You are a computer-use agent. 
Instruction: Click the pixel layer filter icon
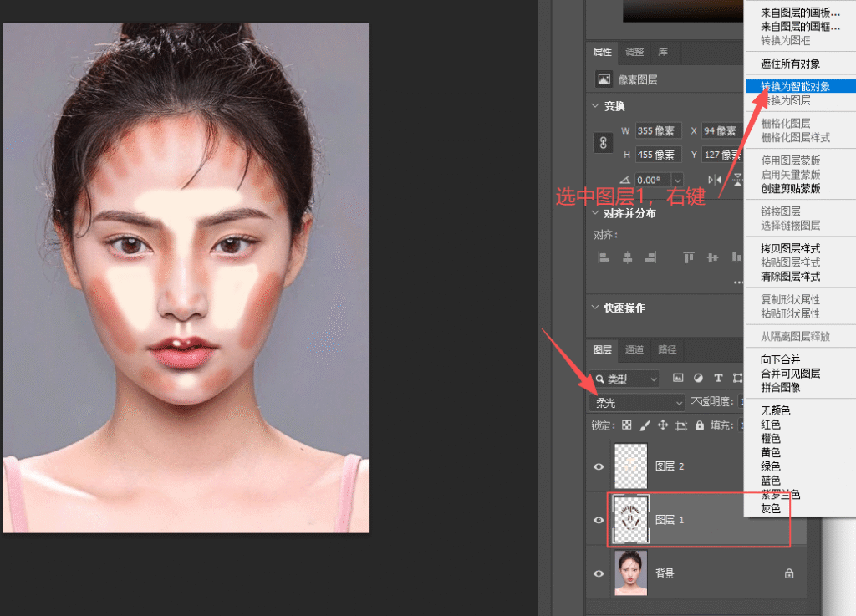click(677, 378)
